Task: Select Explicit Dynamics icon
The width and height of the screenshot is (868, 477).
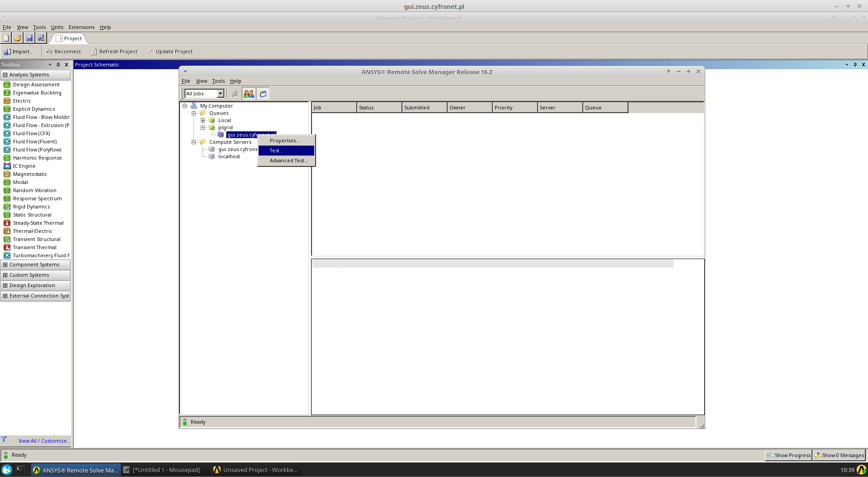Action: 7,109
